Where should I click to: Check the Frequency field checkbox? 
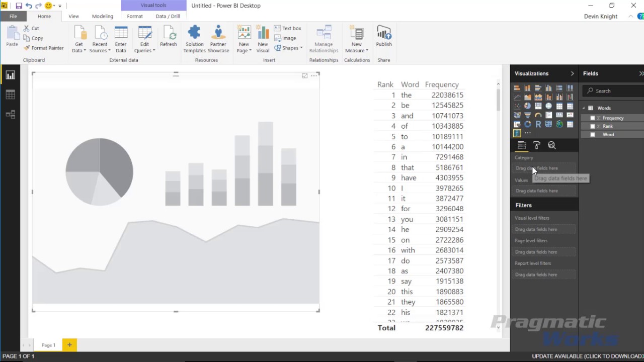coord(593,118)
